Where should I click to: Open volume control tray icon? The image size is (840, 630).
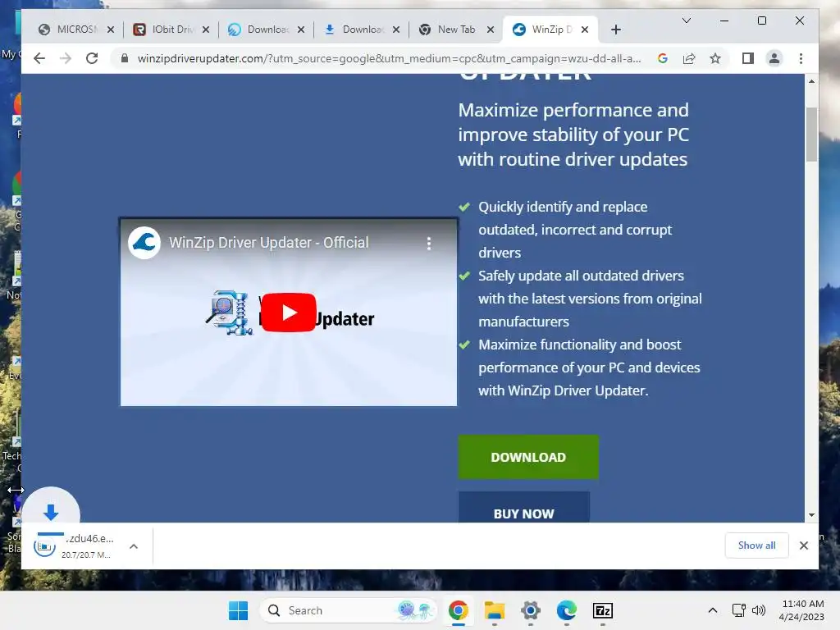point(759,610)
